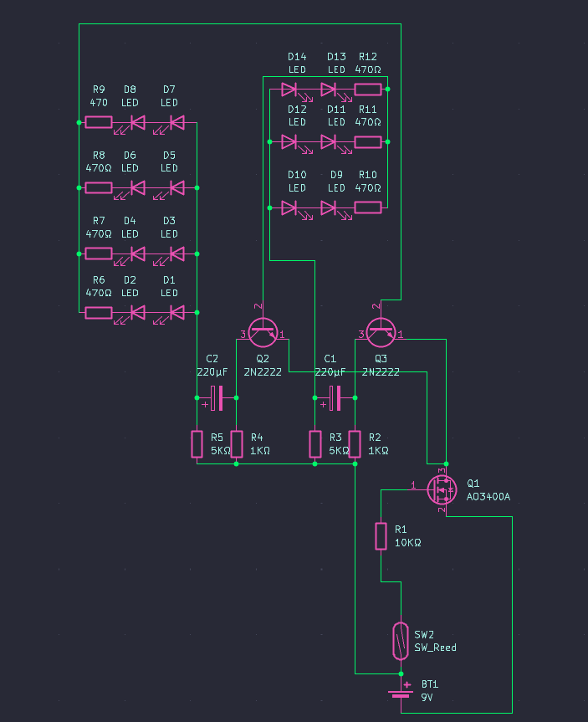Click the Q1 reference label
The width and height of the screenshot is (588, 722).
click(473, 484)
